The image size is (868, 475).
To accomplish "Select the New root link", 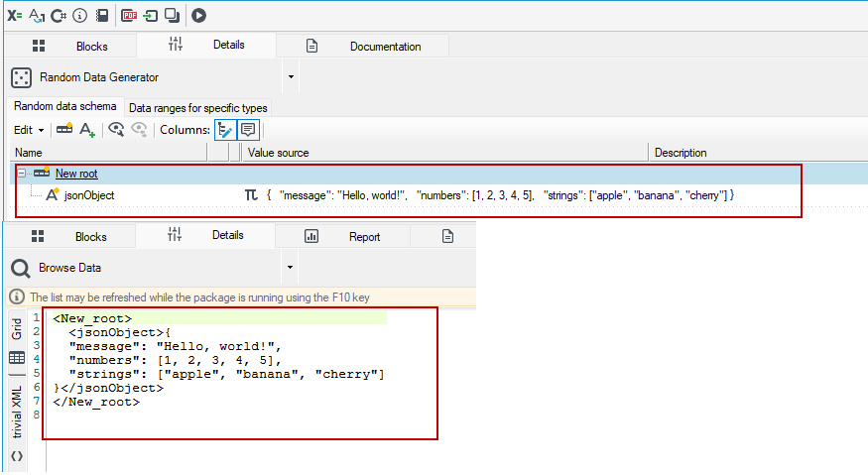I will pos(76,174).
